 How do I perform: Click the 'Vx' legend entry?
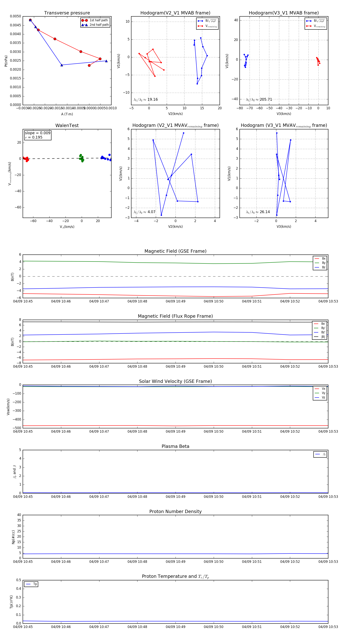(320, 389)
